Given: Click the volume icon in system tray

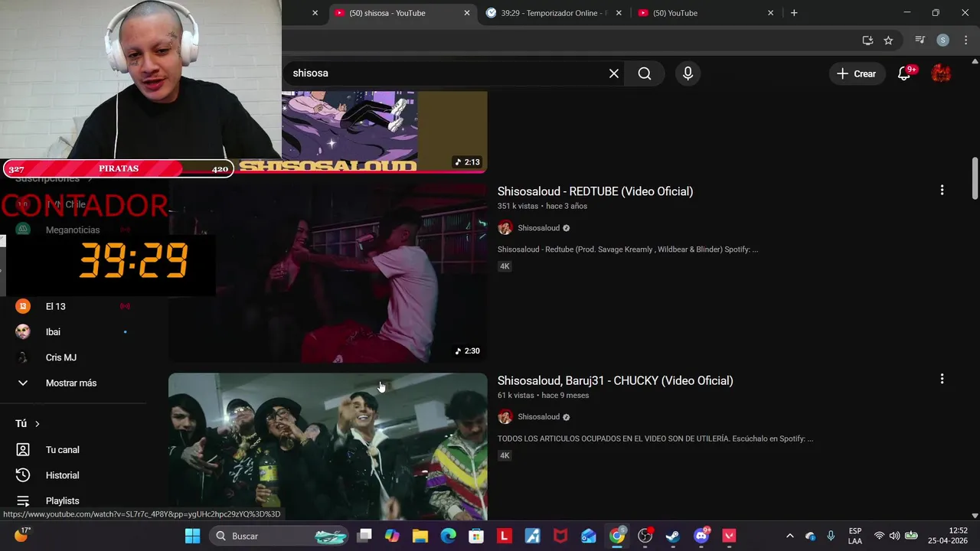Looking at the screenshot, I should 894,536.
